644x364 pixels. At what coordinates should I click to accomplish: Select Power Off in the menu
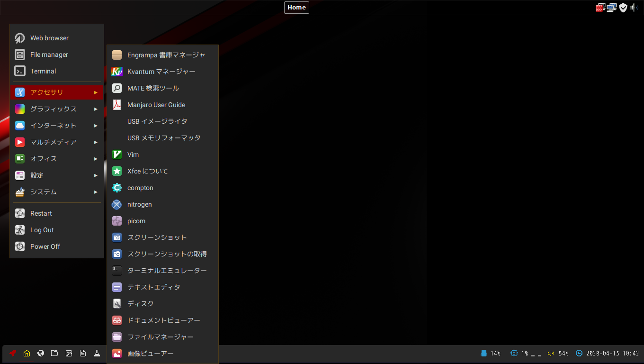[x=57, y=246]
